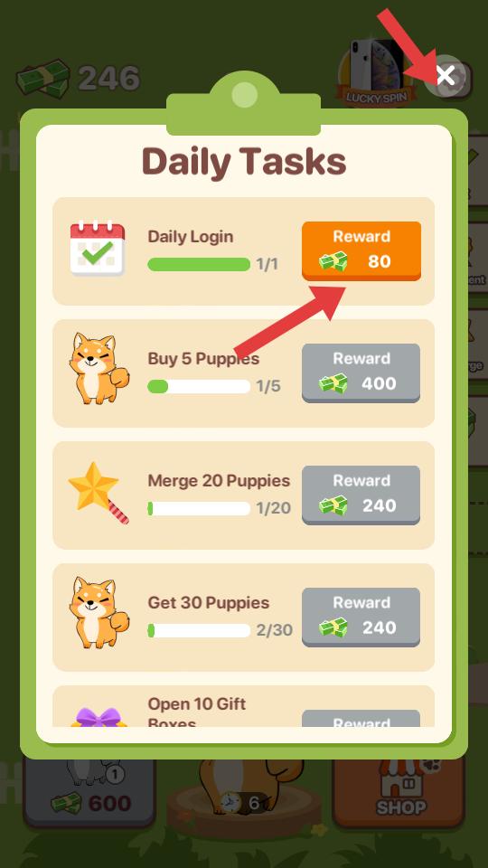Claim the Daily Login 80 reward
Viewport: 488px width, 868px height.
[361, 250]
